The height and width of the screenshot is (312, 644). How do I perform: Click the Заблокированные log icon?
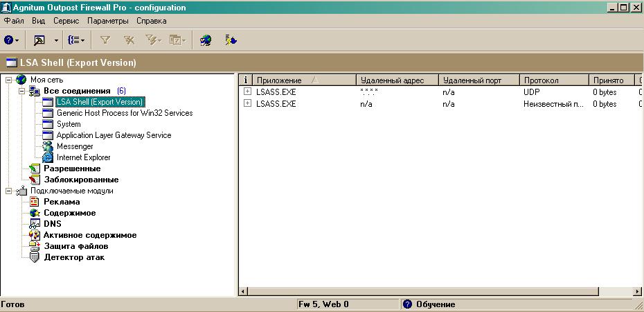pos(35,180)
